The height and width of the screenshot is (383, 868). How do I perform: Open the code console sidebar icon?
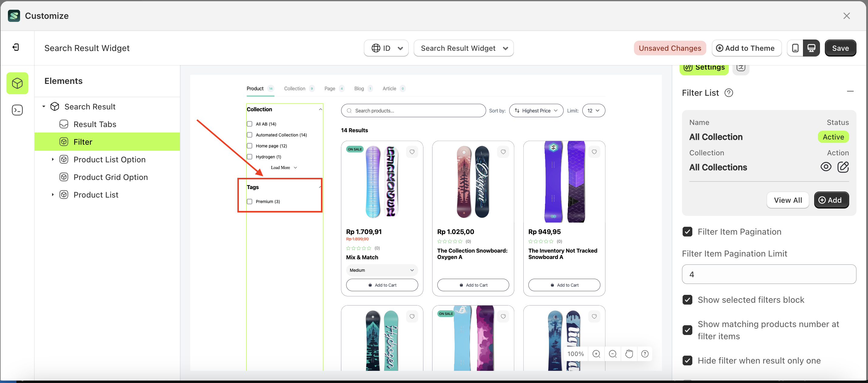[x=17, y=110]
